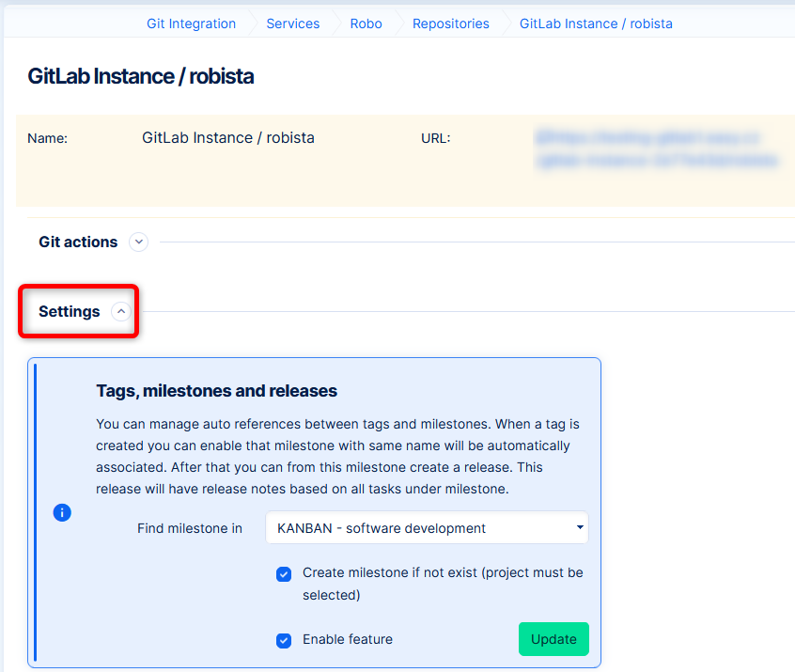This screenshot has width=795, height=672.
Task: Toggle 'Create milestone if not exist' checkbox
Action: click(284, 574)
